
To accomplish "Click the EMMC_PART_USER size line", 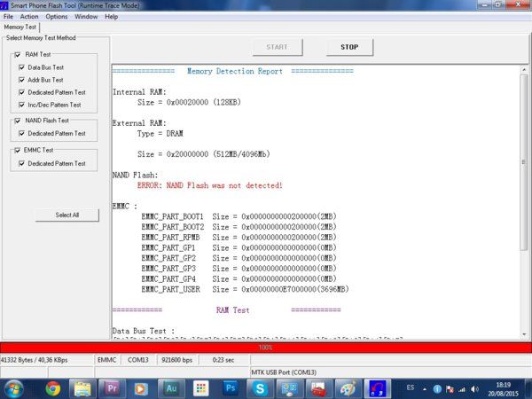I will click(245, 289).
